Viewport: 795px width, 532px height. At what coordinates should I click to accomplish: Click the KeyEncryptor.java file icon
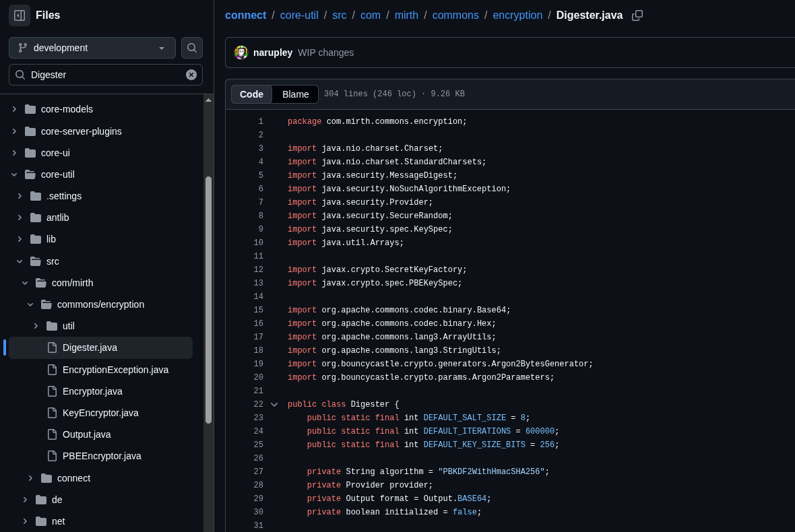(x=52, y=413)
